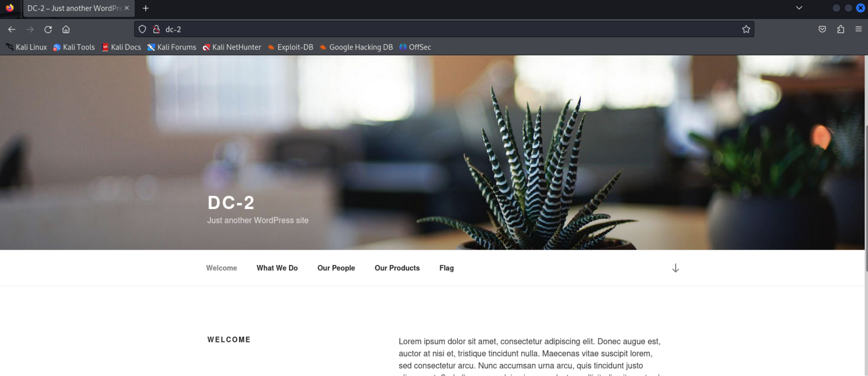This screenshot has width=868, height=376.
Task: Go to the browser home page
Action: coord(66,30)
